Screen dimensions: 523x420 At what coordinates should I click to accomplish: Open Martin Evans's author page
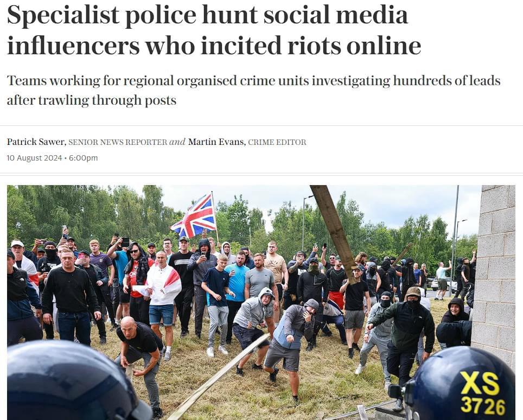click(216, 142)
